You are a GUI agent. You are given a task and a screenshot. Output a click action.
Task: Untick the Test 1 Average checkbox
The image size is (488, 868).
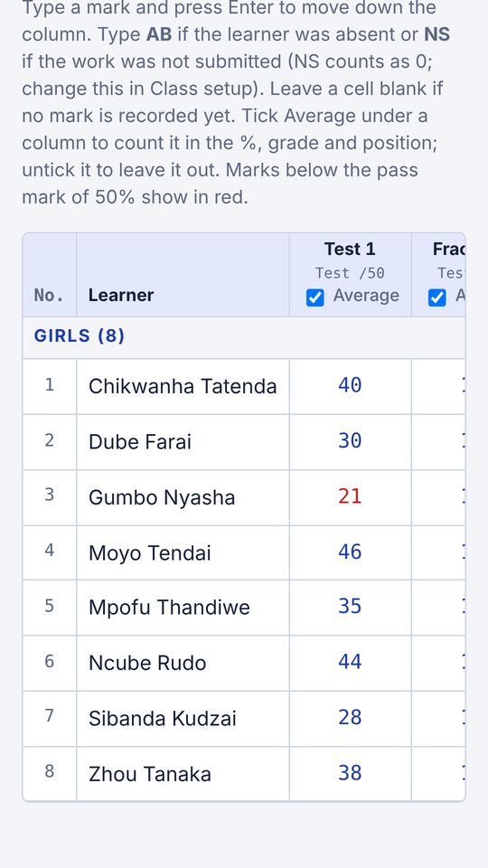[x=314, y=298]
